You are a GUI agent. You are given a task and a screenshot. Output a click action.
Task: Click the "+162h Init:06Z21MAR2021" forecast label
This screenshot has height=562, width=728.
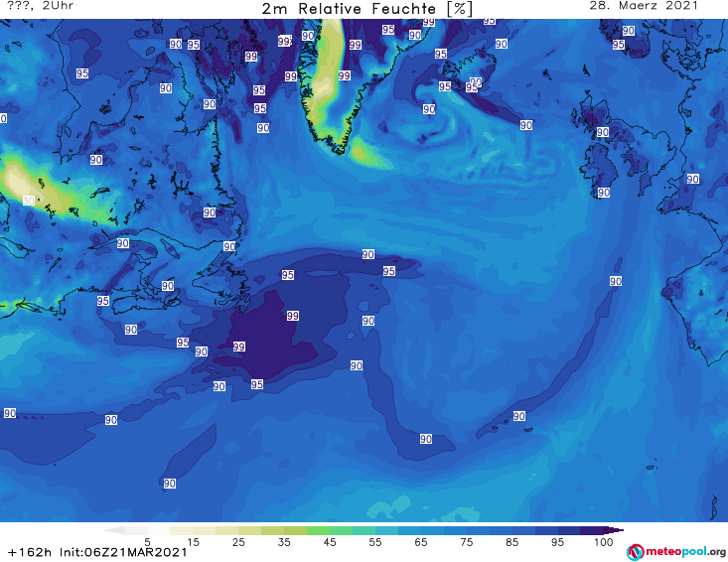click(97, 552)
